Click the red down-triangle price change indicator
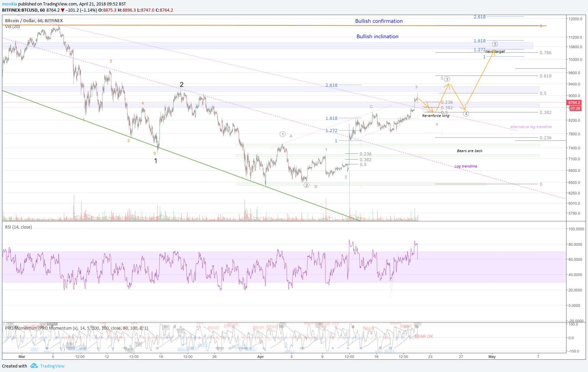This screenshot has height=372, width=588. [x=62, y=10]
